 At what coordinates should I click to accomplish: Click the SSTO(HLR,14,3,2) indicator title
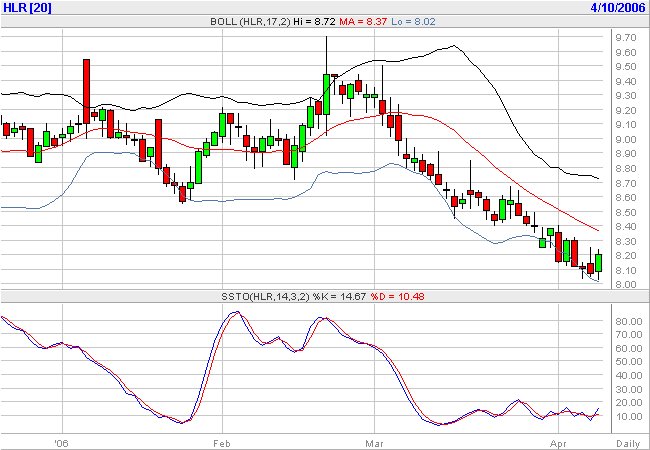265,297
